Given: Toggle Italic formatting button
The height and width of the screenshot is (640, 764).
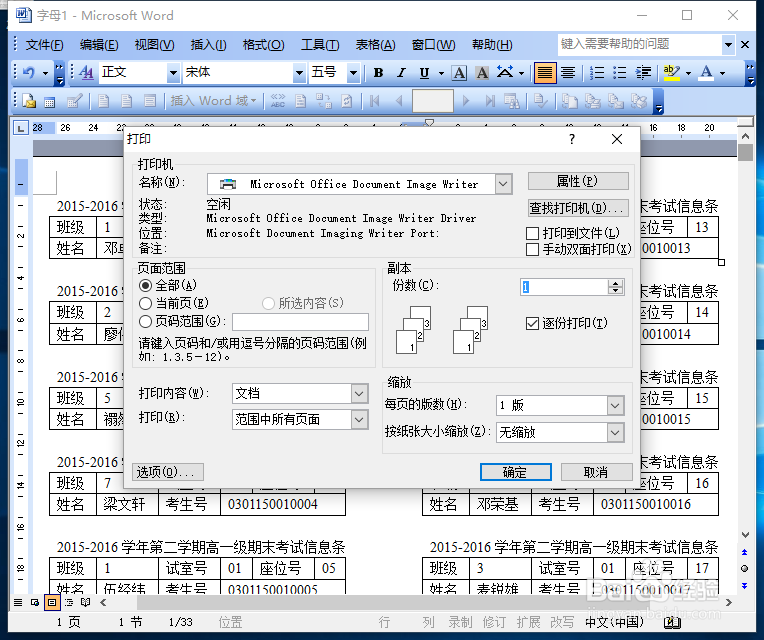Looking at the screenshot, I should click(401, 73).
